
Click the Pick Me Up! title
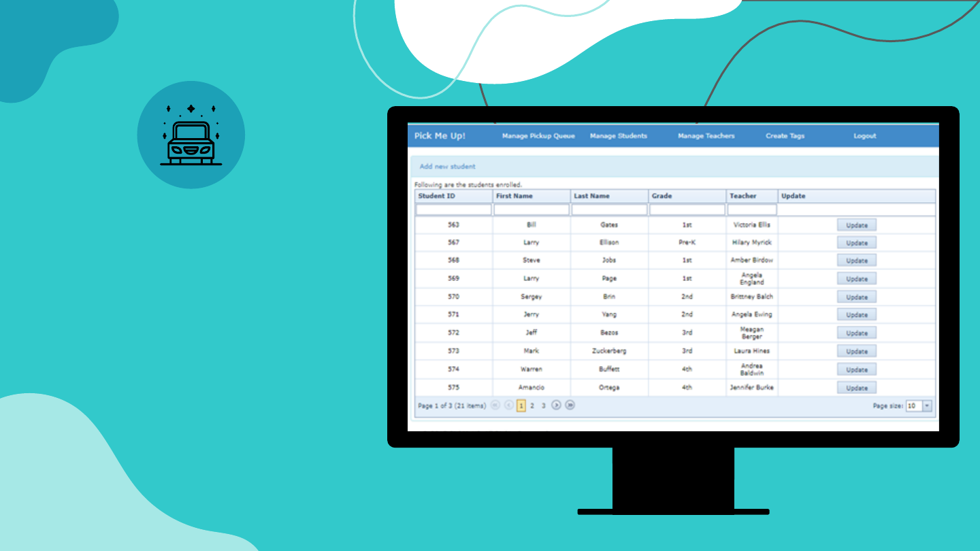pyautogui.click(x=440, y=136)
